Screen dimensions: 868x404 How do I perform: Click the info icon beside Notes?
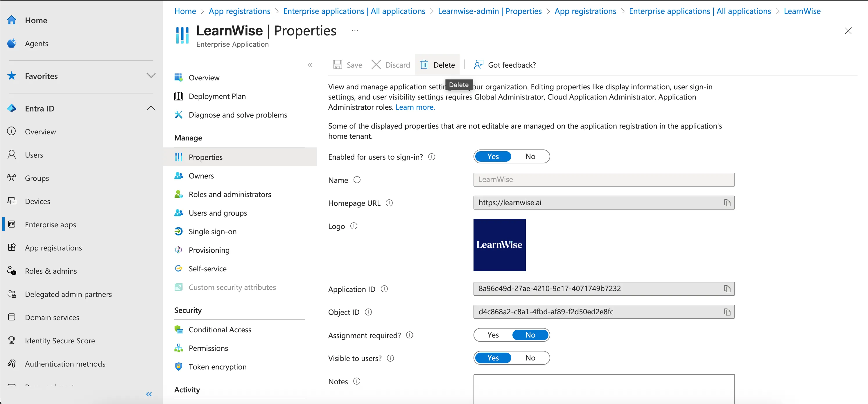tap(356, 381)
